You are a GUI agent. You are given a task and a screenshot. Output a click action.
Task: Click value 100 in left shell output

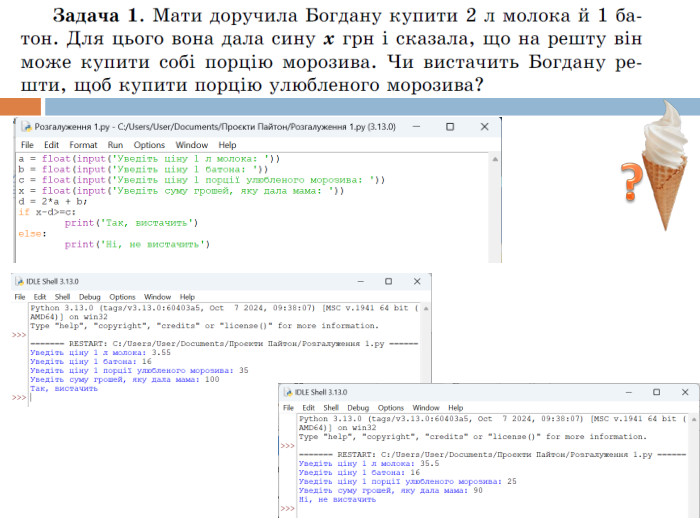(212, 379)
